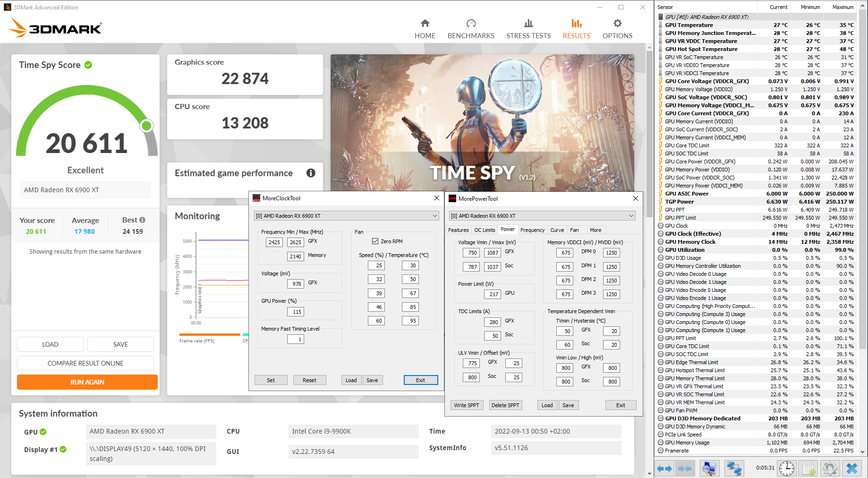Click the GPU chip icon in sensor list
The height and width of the screenshot is (478, 868).
(x=661, y=17)
